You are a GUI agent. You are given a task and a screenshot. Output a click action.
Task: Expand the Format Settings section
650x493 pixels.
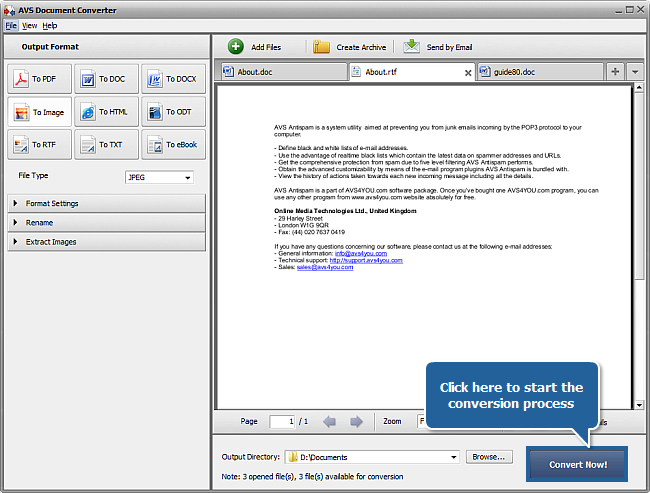(x=107, y=203)
